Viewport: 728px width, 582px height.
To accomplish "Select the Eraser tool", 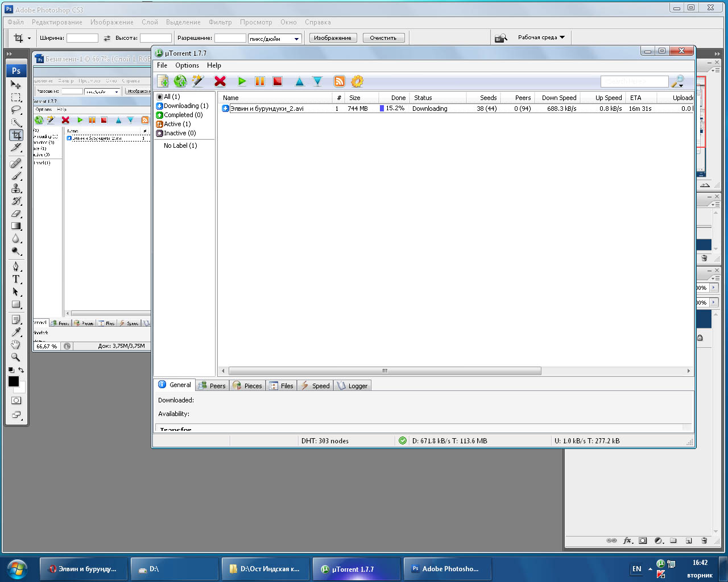I will pos(16,214).
